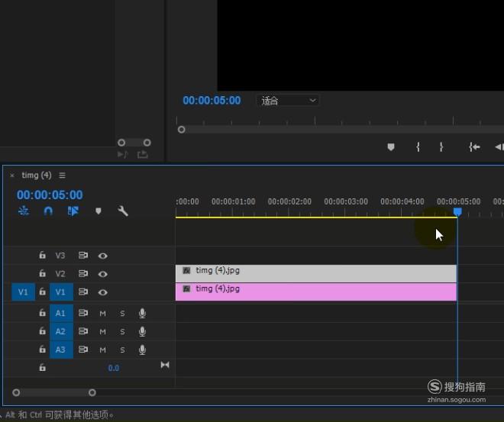Toggle lock on V2 track

click(42, 273)
